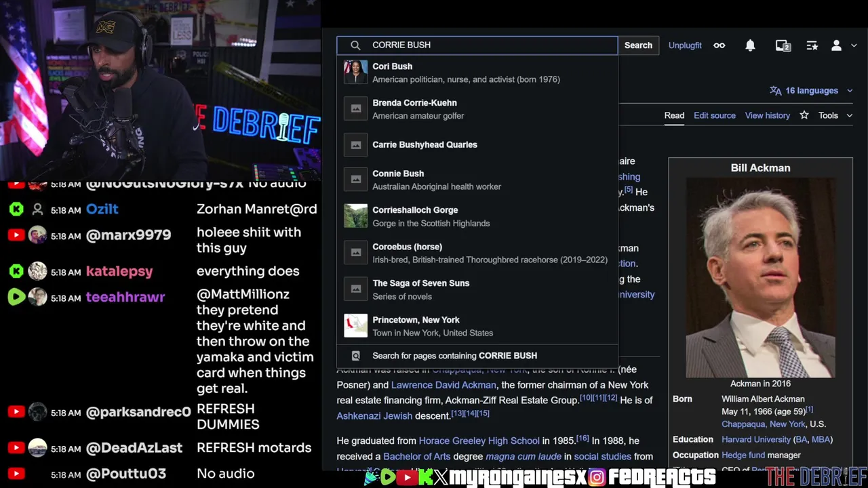Click placeholder icon beside The Saga of Seven Suns
868x488 pixels.
355,289
